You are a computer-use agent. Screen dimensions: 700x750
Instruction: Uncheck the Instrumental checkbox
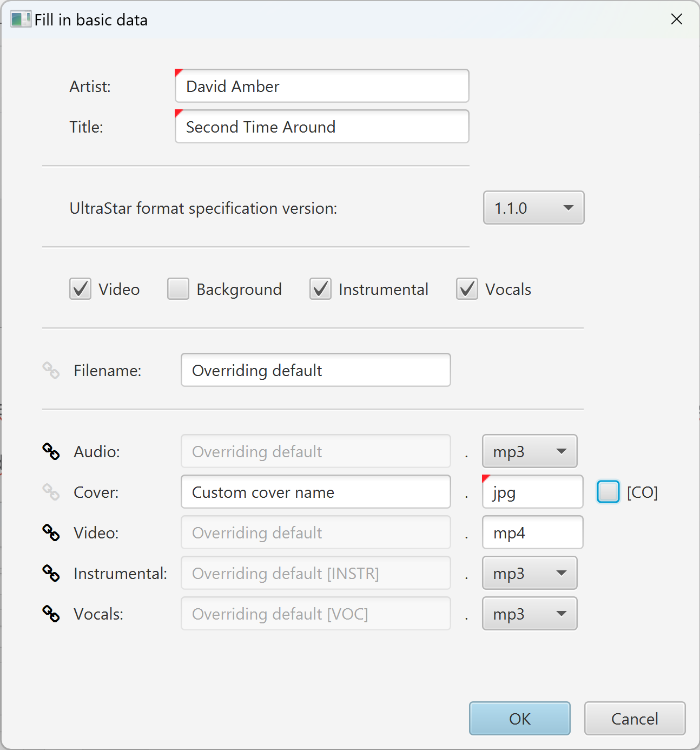pos(320,289)
